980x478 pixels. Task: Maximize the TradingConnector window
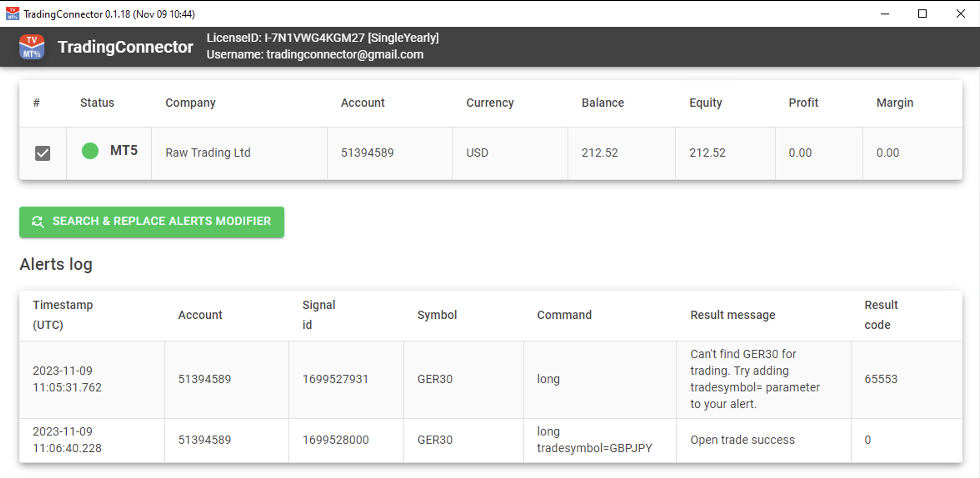[x=922, y=14]
